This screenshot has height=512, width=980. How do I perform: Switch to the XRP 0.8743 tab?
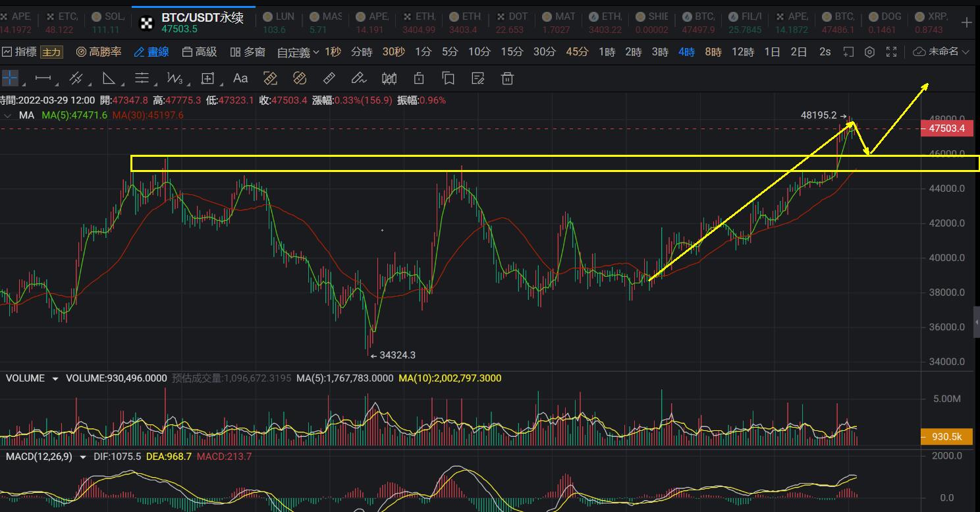[x=930, y=22]
